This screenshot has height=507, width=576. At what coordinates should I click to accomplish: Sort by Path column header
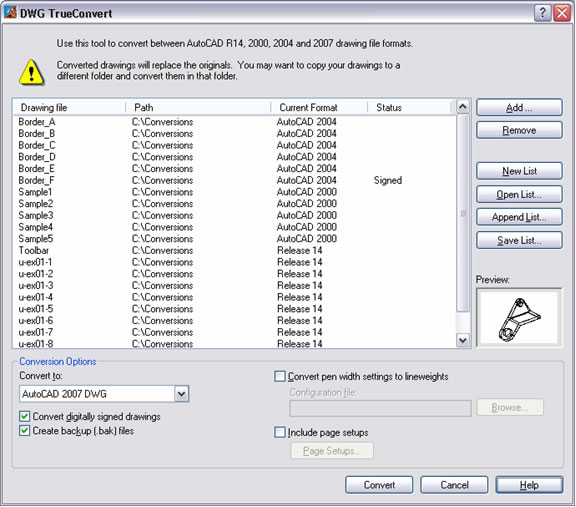(x=198, y=108)
